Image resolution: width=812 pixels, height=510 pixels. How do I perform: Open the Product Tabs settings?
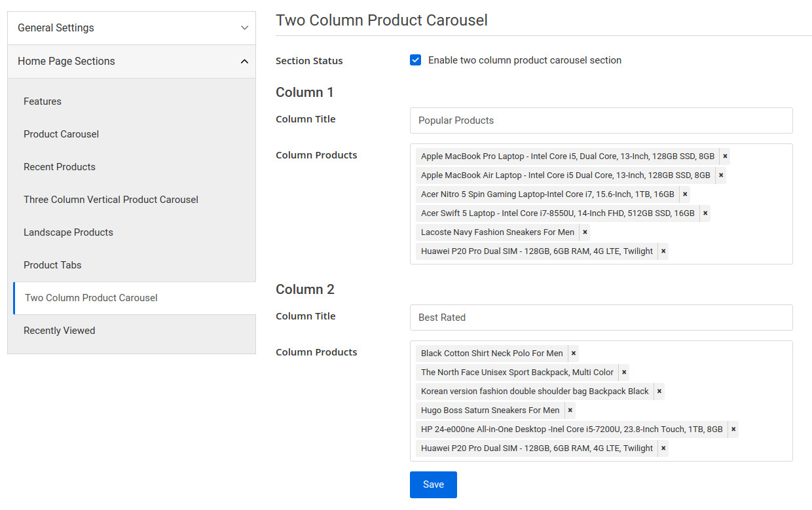(x=52, y=265)
